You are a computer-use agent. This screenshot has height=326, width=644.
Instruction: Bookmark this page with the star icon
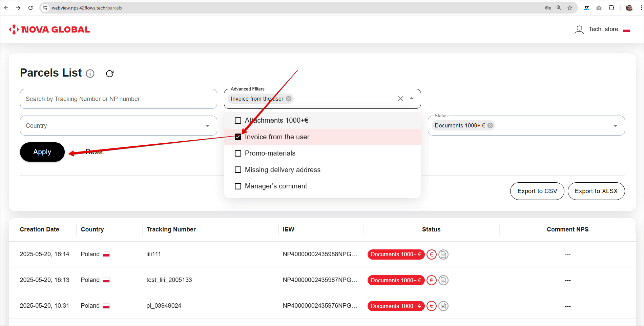click(570, 8)
